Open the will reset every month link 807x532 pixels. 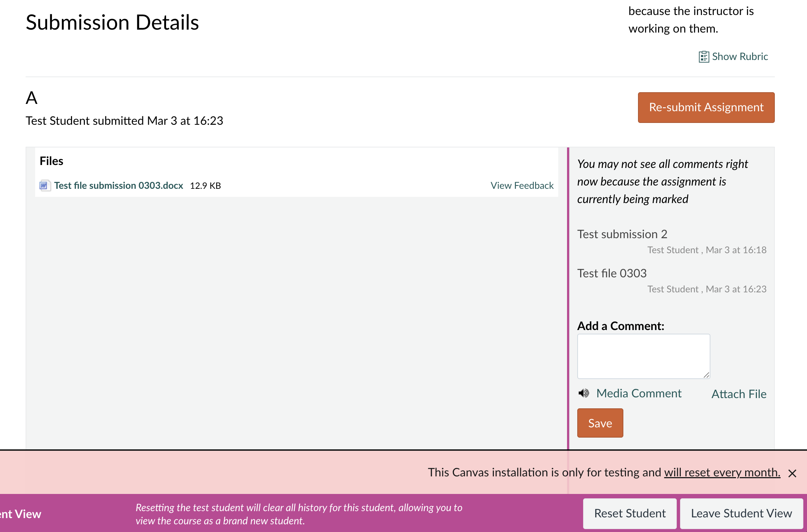point(722,472)
